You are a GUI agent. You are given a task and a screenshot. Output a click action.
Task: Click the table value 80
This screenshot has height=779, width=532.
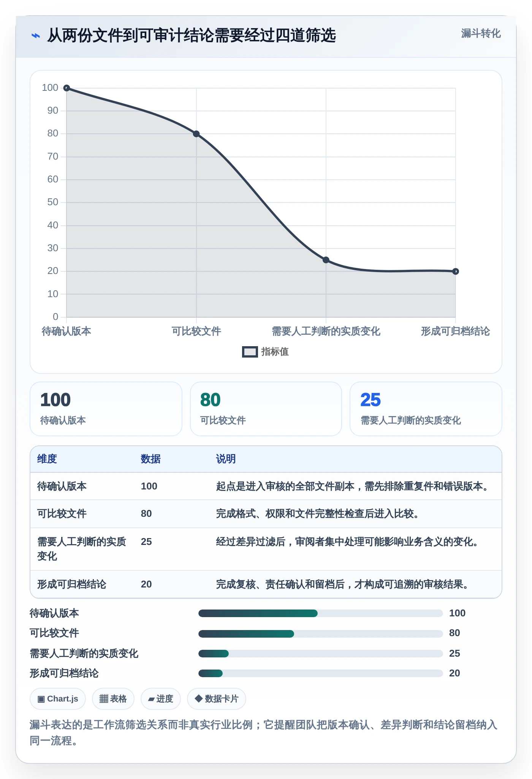point(146,514)
